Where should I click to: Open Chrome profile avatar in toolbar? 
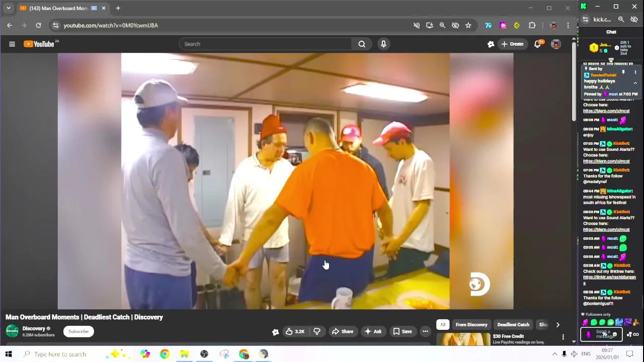(553, 25)
